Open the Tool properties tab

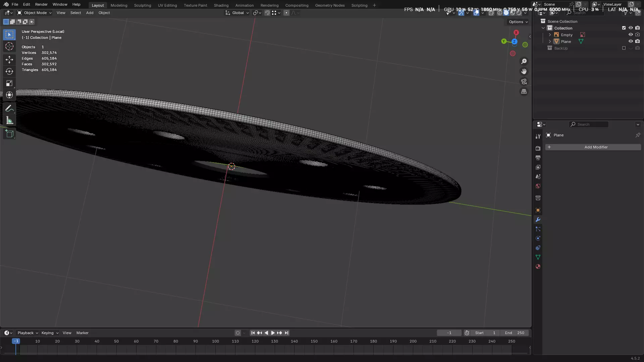(x=538, y=136)
